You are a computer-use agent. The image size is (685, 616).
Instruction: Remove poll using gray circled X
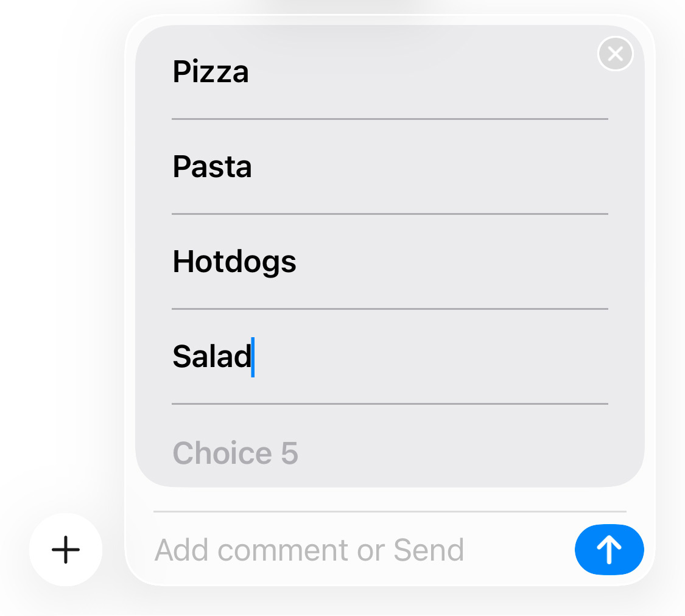[x=615, y=54]
